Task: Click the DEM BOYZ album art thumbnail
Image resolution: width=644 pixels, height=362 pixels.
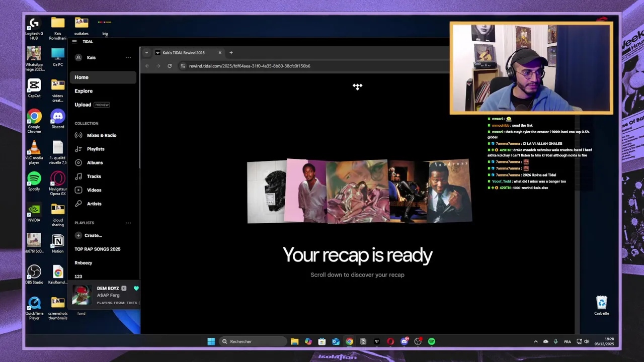Action: (82, 295)
